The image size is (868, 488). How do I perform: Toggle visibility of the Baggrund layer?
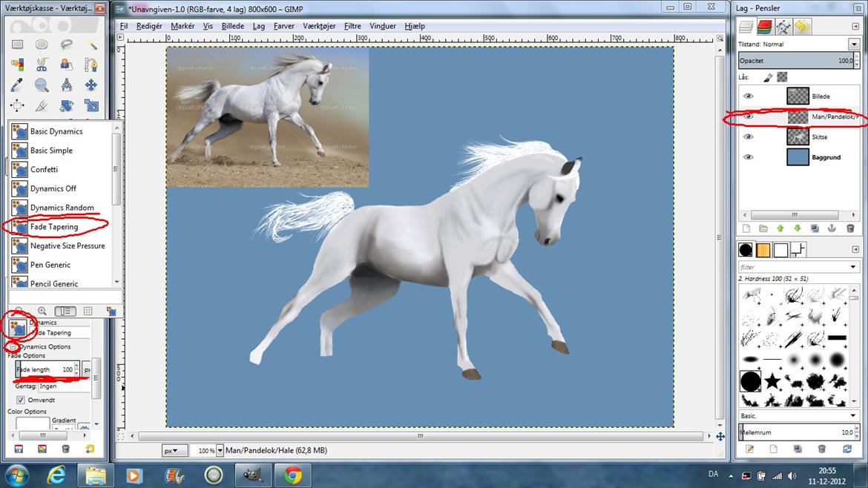pyautogui.click(x=748, y=157)
